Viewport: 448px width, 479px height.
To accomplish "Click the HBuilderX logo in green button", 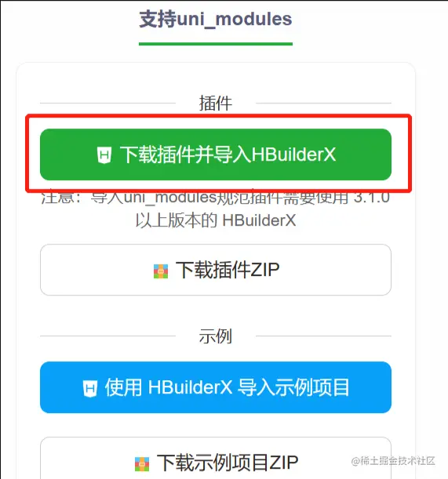I will [x=104, y=155].
